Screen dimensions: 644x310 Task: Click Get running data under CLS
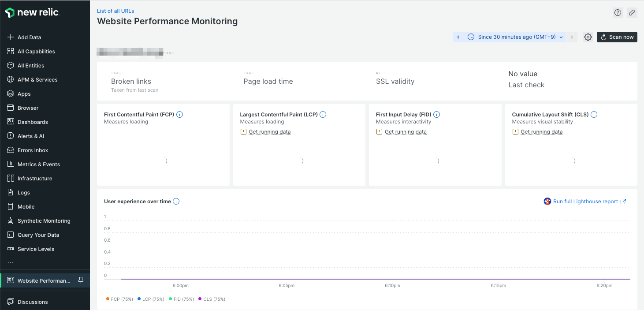(x=542, y=132)
